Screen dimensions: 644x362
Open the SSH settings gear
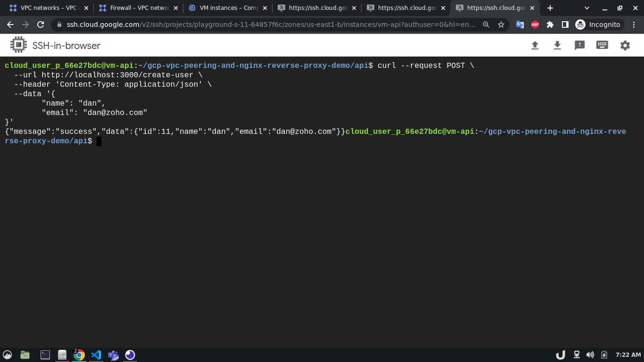click(625, 45)
